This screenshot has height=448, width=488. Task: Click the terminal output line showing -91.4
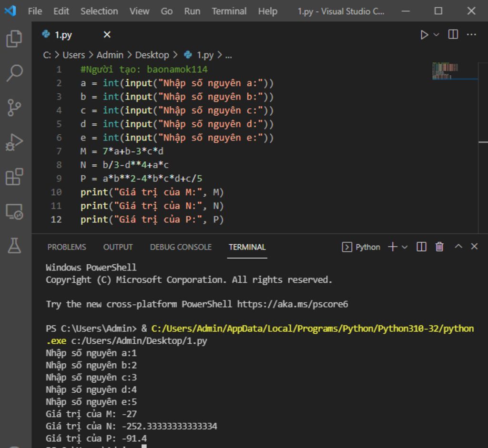click(x=96, y=438)
